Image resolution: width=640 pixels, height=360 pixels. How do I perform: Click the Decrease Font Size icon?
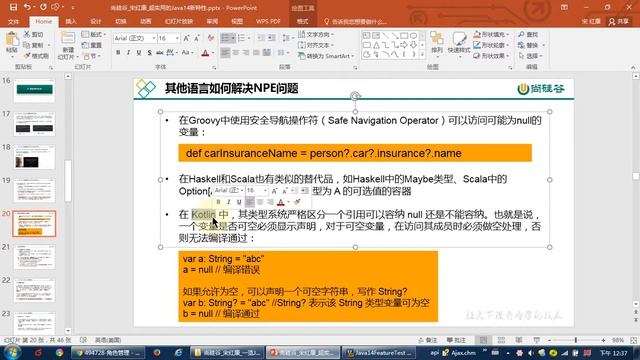click(x=197, y=38)
